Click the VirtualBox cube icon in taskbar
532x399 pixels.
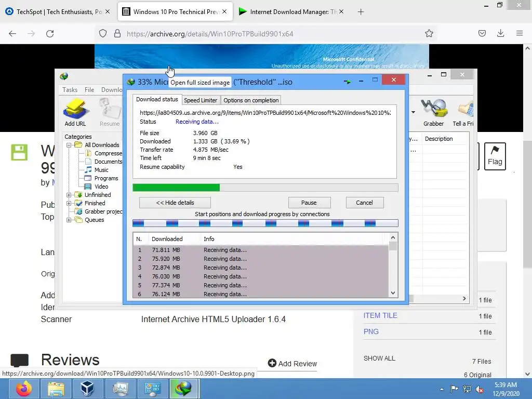[x=87, y=389]
